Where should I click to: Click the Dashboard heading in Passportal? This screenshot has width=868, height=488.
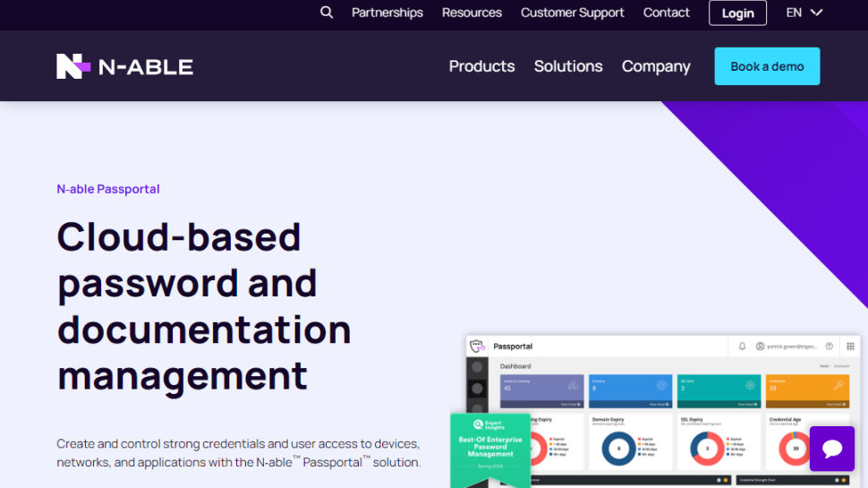click(x=515, y=366)
